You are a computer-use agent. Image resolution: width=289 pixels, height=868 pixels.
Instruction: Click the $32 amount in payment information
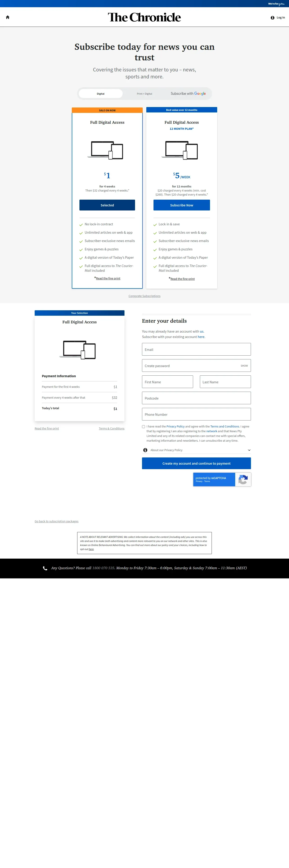pyautogui.click(x=114, y=398)
